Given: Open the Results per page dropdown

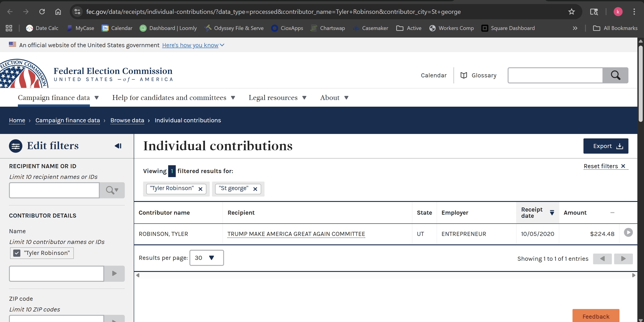Looking at the screenshot, I should click(206, 258).
